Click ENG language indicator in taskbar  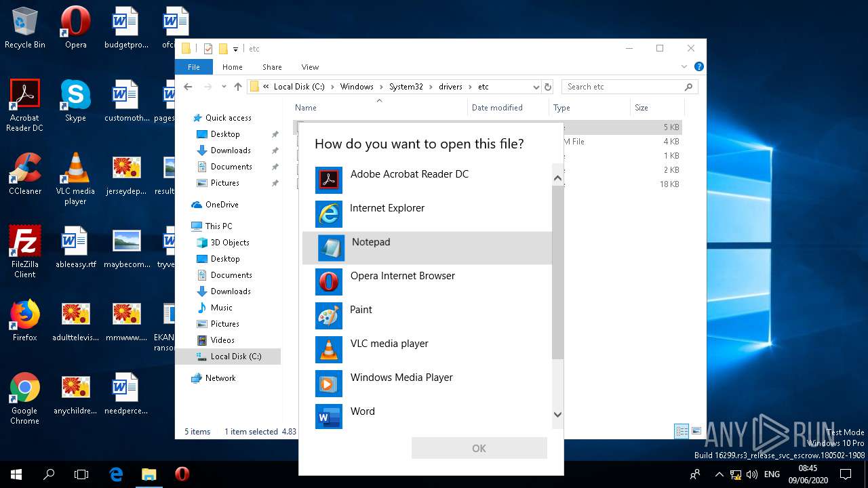pyautogui.click(x=772, y=474)
